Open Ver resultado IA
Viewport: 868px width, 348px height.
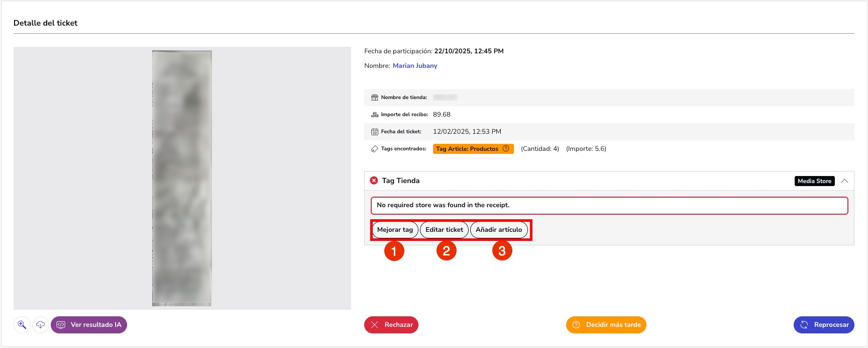89,325
